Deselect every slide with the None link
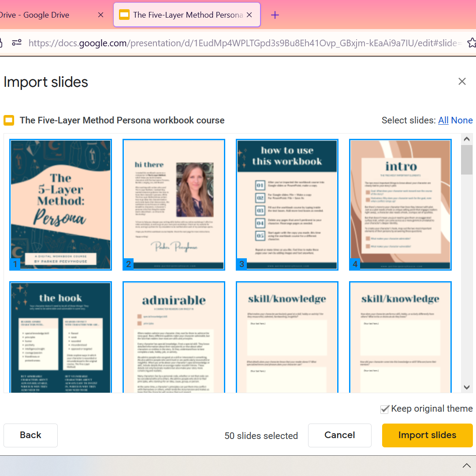 (462, 120)
